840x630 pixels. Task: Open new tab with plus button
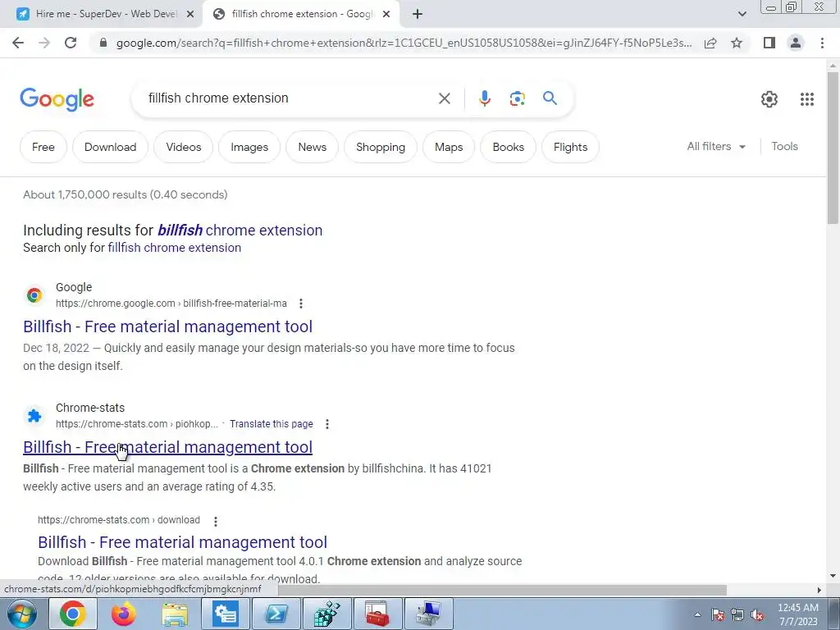coord(418,14)
